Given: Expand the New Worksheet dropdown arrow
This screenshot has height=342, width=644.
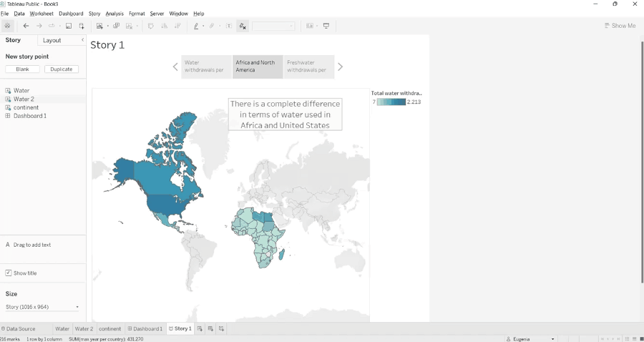Looking at the screenshot, I should pos(107,26).
